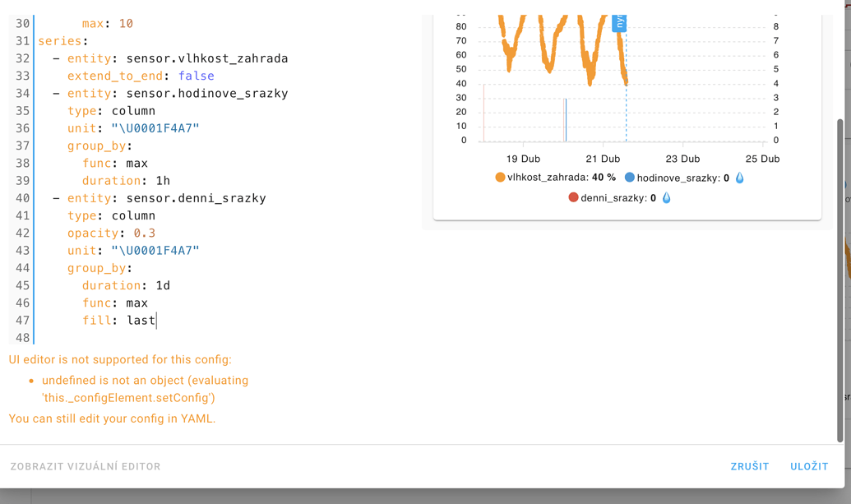851x504 pixels.
Task: Click the blue hourly rainfall column in chart
Action: [566, 120]
